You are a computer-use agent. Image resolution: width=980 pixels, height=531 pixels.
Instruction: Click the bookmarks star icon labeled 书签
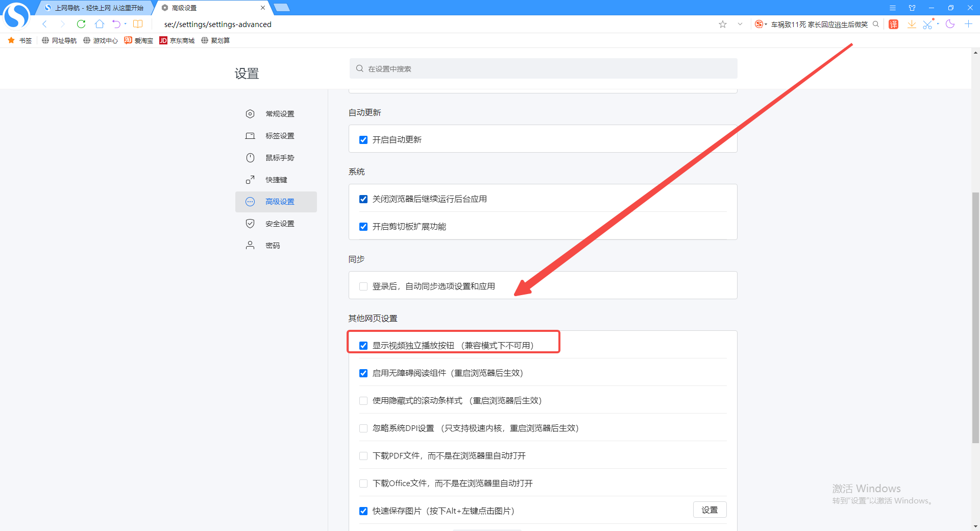tap(19, 40)
